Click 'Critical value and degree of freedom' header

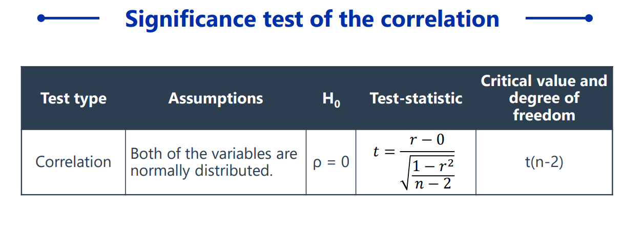[544, 97]
